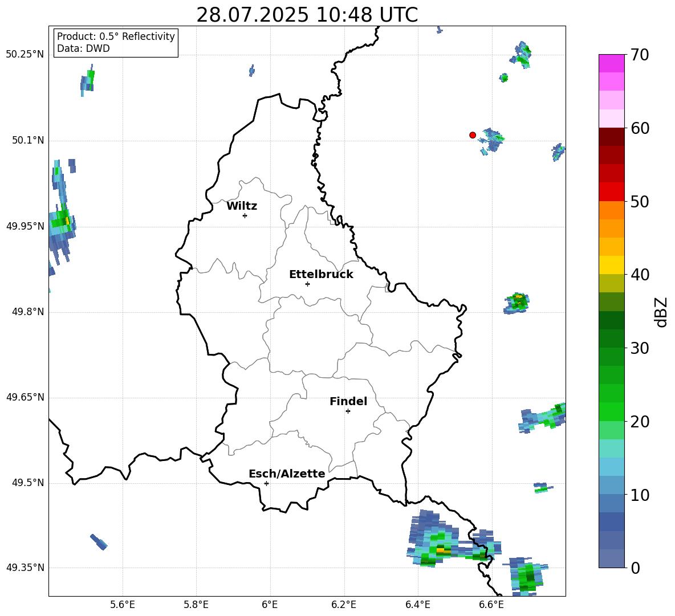
Task: Click the 6.4°E longitude label
Action: coord(417,605)
